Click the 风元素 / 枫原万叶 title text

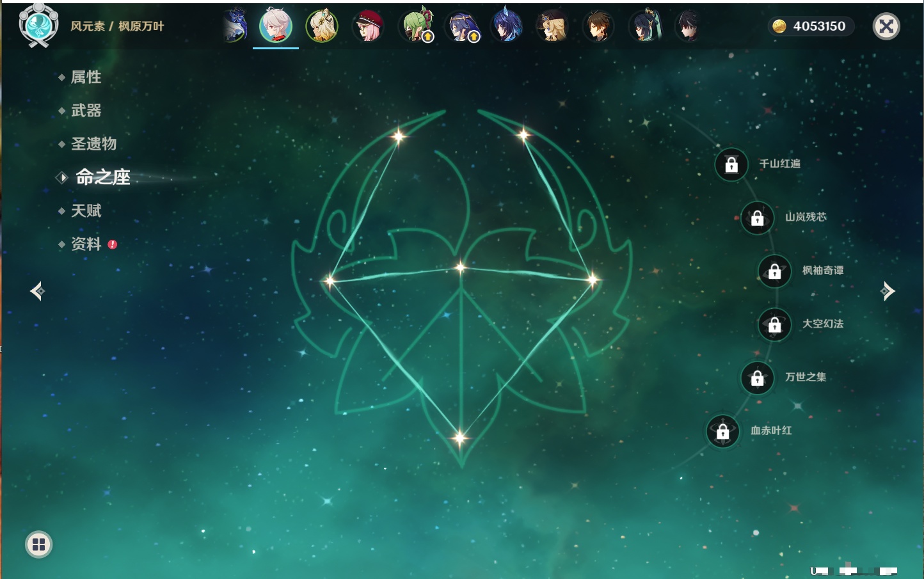coord(117,26)
